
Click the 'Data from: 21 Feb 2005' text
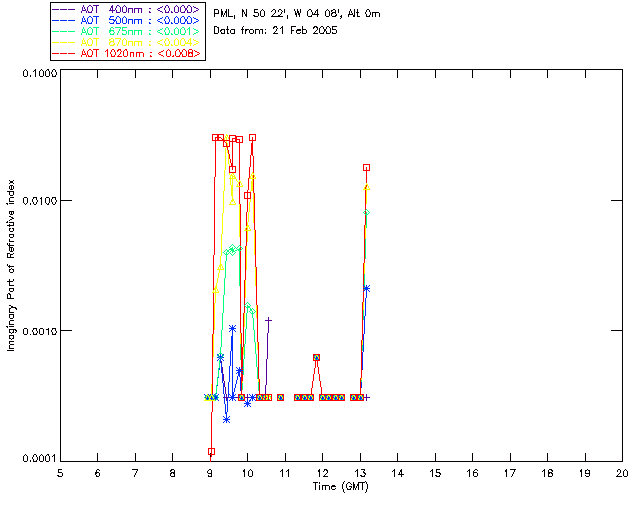point(276,31)
